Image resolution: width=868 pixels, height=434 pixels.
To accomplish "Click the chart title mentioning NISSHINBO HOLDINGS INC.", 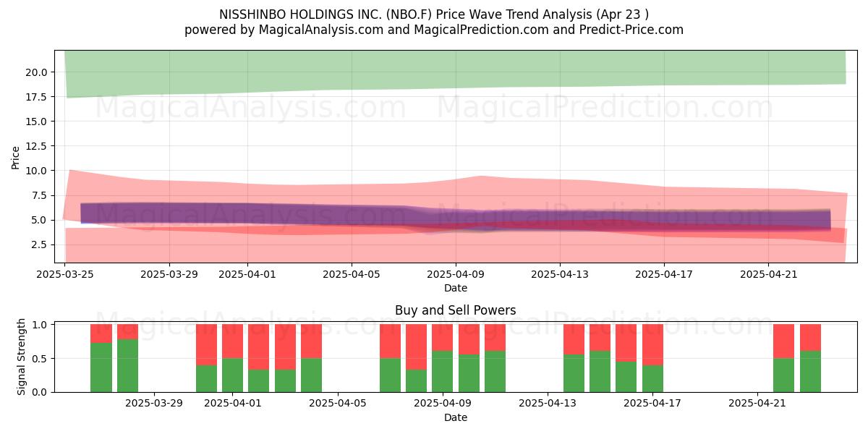I will pos(434,14).
